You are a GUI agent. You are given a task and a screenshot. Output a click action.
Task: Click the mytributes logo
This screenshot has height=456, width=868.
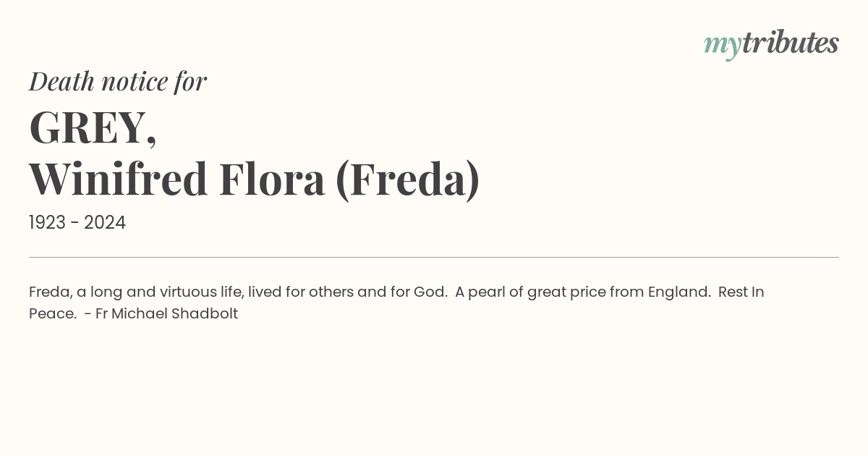click(771, 44)
